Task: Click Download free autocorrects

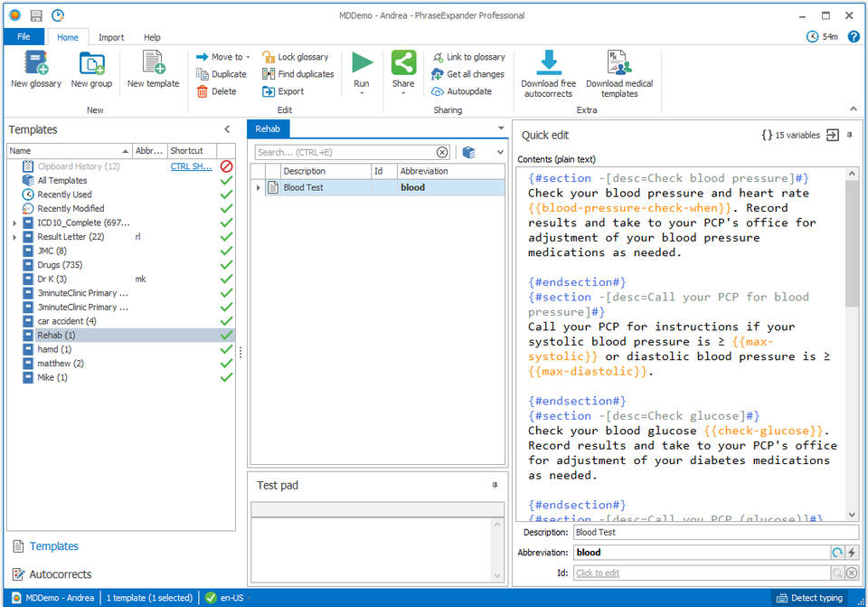Action: pyautogui.click(x=548, y=64)
